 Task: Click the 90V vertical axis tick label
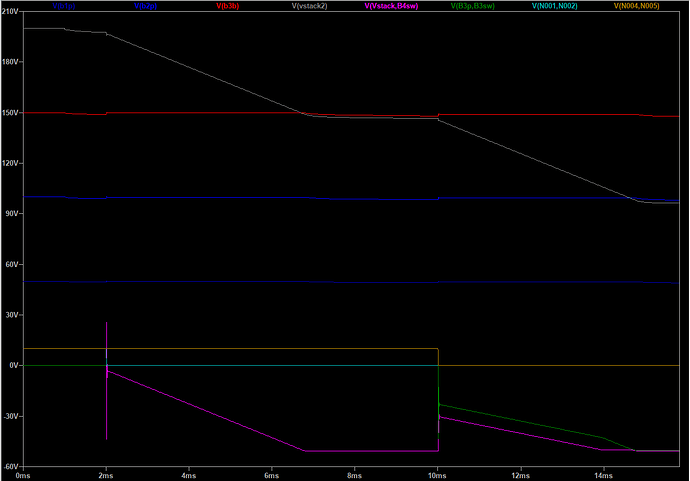tap(12, 214)
